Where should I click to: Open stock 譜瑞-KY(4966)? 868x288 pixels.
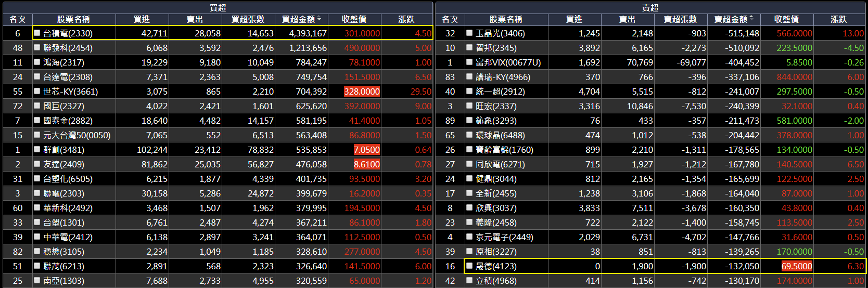(503, 77)
